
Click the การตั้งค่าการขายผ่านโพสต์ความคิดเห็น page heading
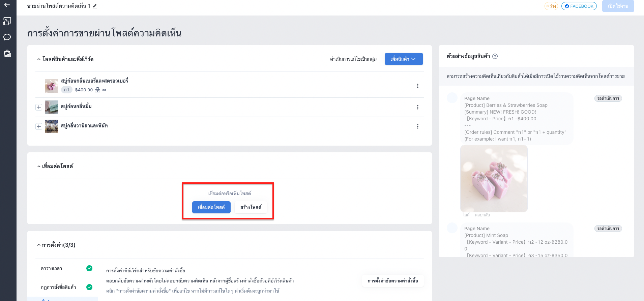105,33
